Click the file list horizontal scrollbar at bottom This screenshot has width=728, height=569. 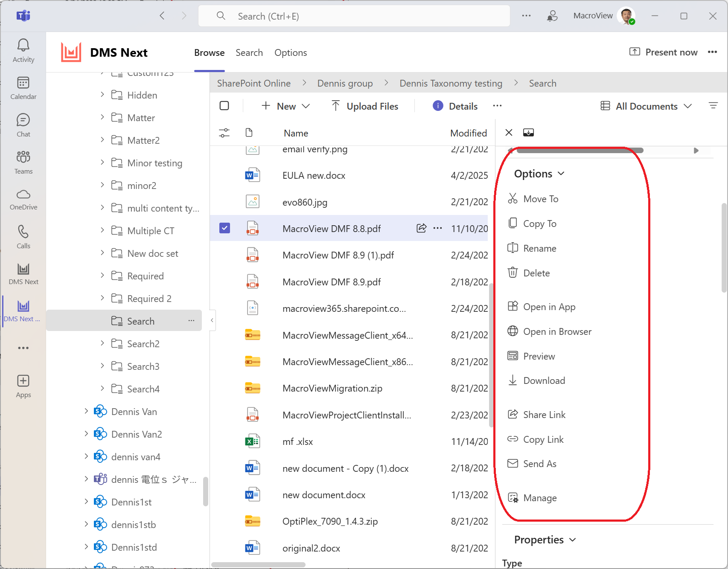[259, 565]
